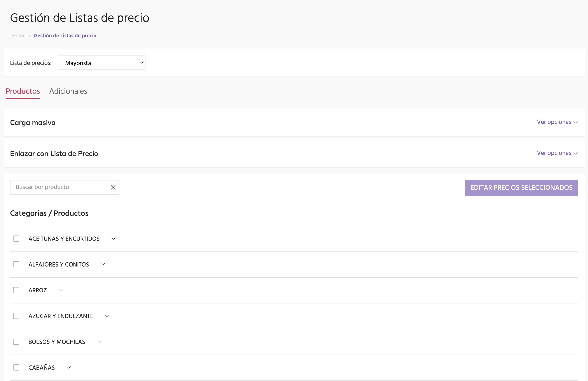Expand ALFAJORES Y CONITOS category chevron
588x381 pixels.
point(103,265)
